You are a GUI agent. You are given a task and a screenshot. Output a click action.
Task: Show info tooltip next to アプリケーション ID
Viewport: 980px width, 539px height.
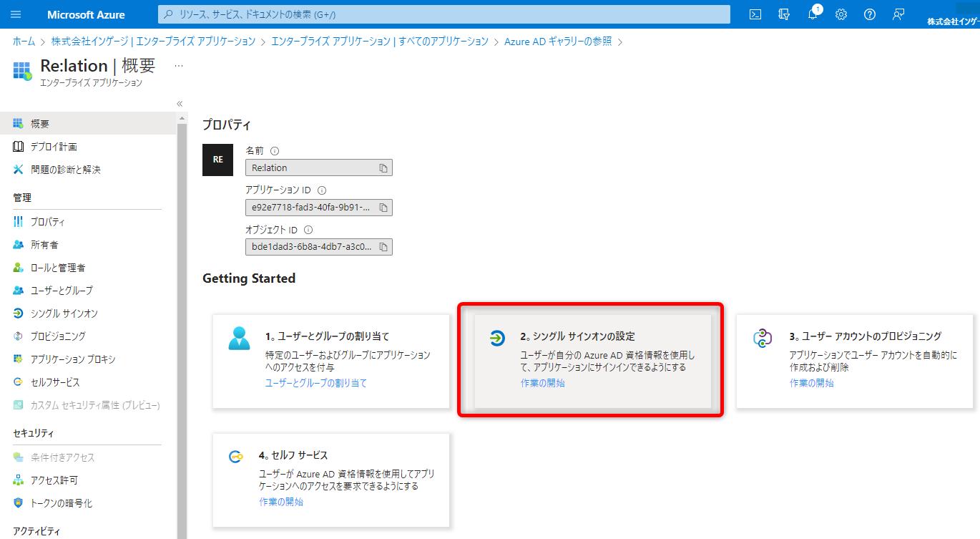[x=322, y=190]
